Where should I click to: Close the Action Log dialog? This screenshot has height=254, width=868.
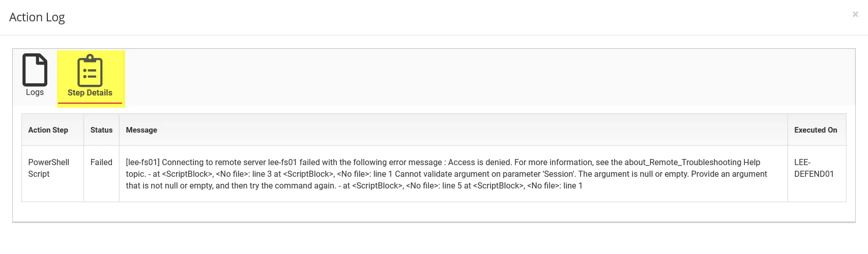[x=855, y=14]
